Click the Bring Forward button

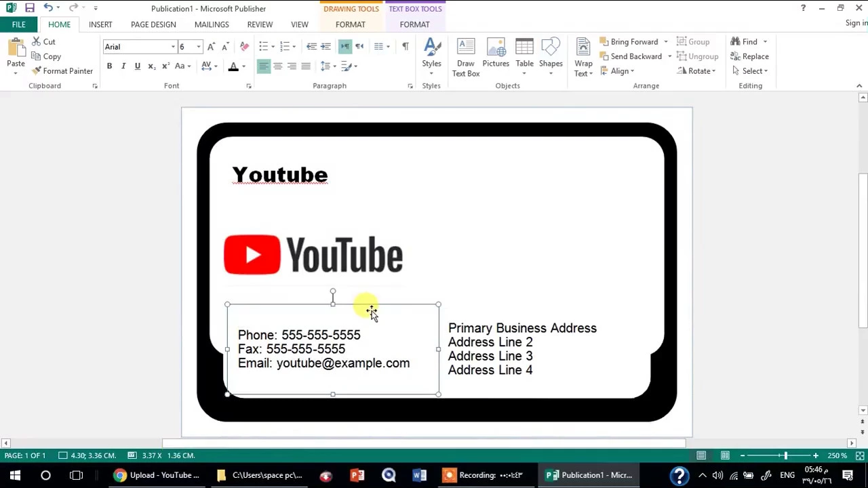click(x=629, y=42)
